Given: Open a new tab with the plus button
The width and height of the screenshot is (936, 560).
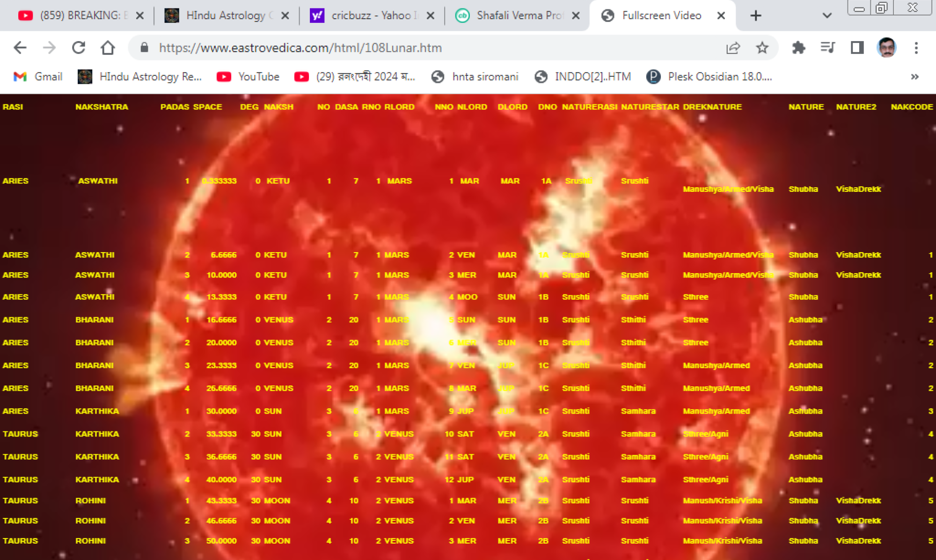Looking at the screenshot, I should 755,15.
